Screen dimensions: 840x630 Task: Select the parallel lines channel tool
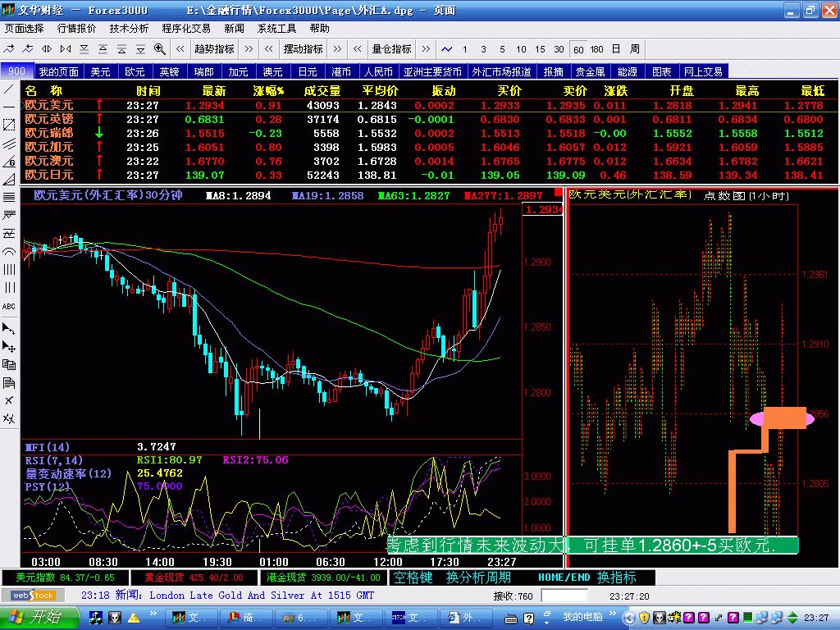click(9, 143)
